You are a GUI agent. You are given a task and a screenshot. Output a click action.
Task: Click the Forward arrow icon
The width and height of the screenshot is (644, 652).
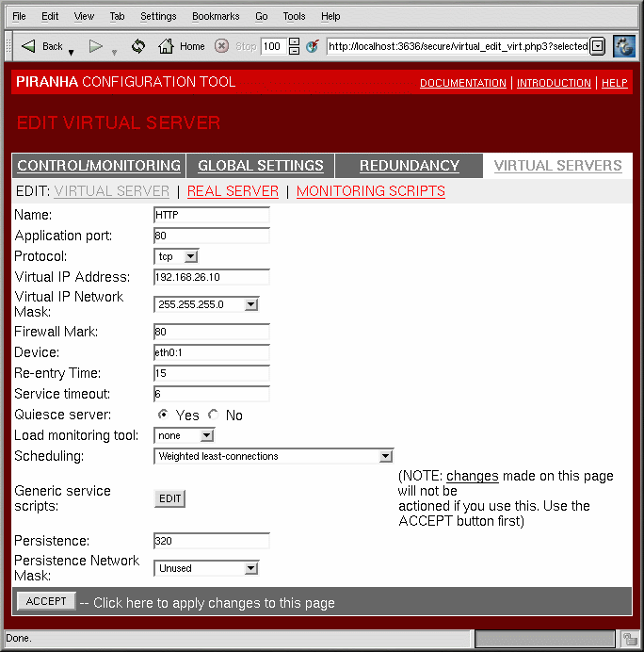pyautogui.click(x=95, y=46)
